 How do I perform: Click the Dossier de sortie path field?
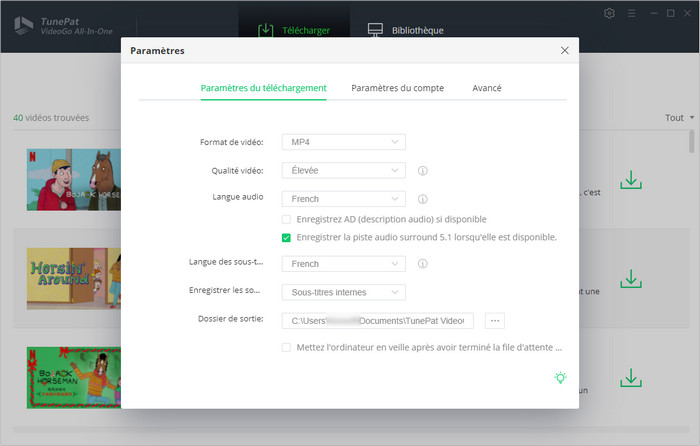pos(377,321)
